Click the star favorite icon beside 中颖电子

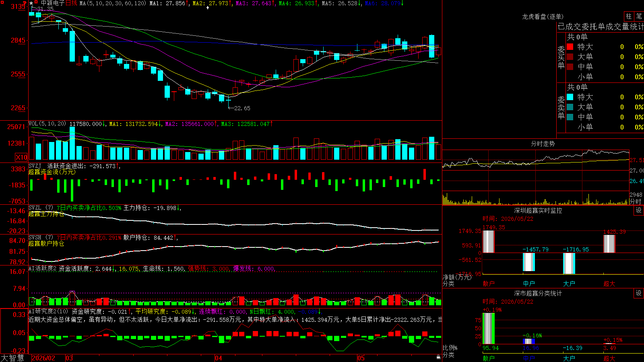31,3
